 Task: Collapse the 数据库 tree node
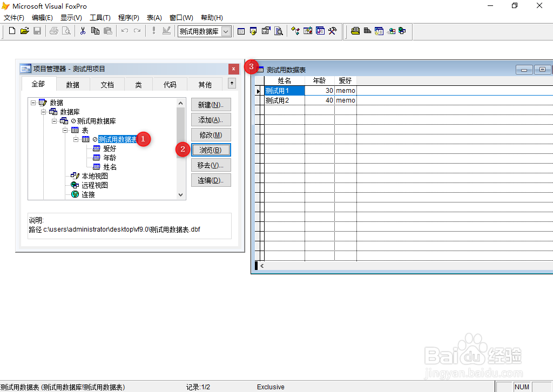click(43, 112)
